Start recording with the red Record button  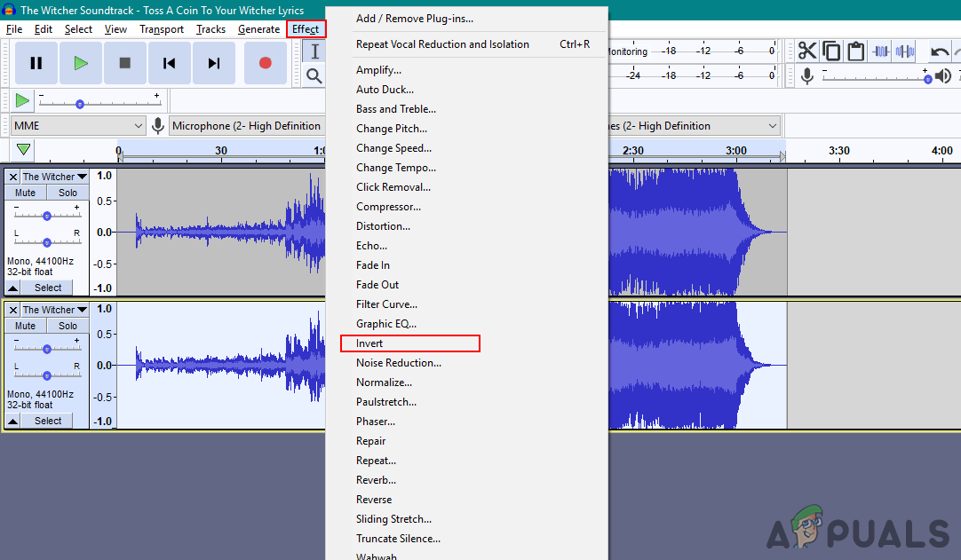click(x=266, y=62)
